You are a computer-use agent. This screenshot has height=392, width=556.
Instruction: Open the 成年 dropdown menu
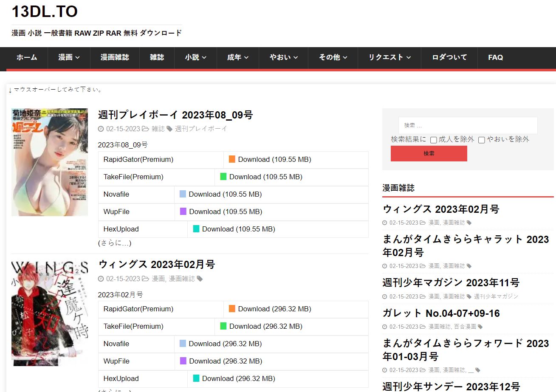pyautogui.click(x=238, y=57)
